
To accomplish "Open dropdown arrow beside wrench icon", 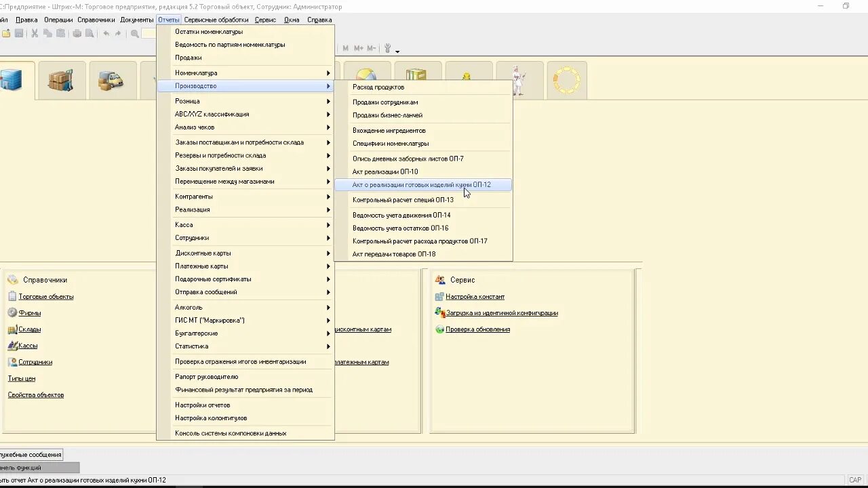I will (x=397, y=51).
